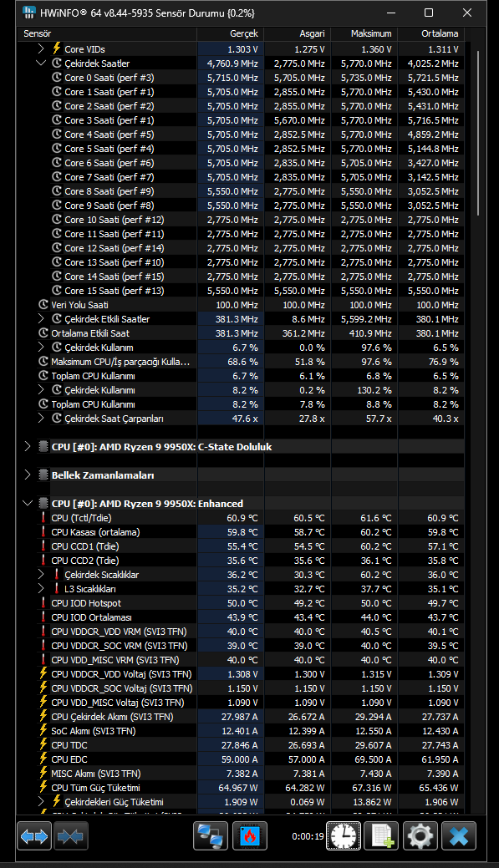
Task: Select Core 10 Saati (perf #12) row
Action: pyautogui.click(x=242, y=219)
